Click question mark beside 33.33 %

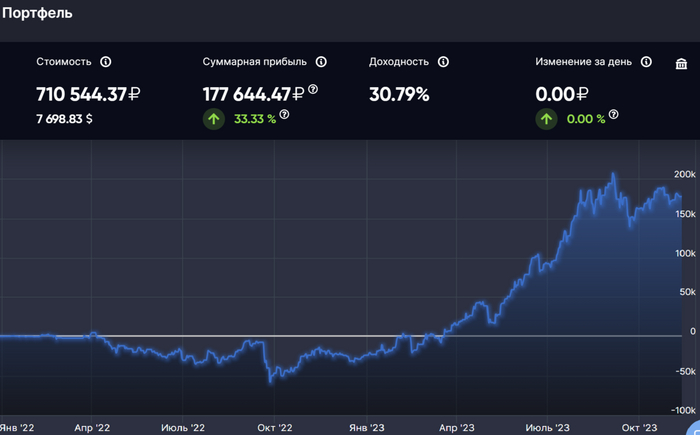(x=284, y=115)
